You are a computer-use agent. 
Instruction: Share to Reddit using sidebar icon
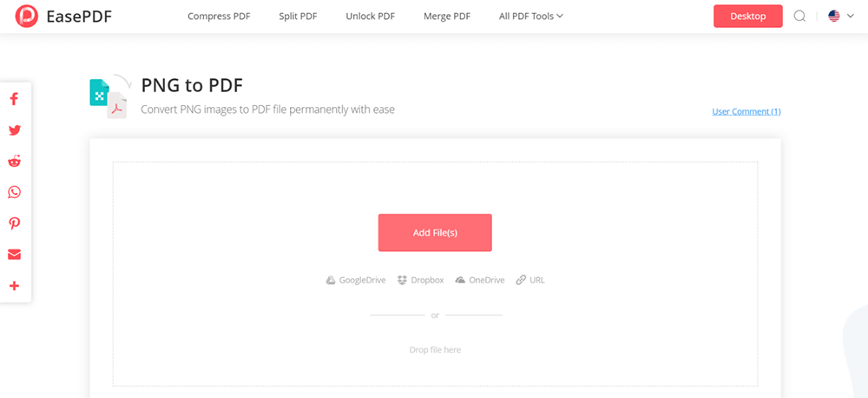tap(14, 162)
